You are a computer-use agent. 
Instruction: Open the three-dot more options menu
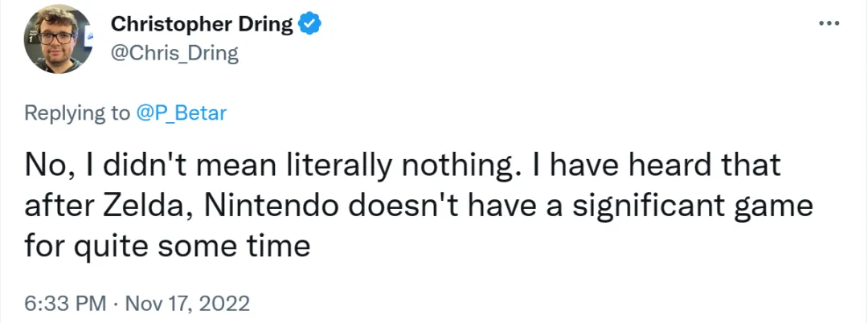coord(828,23)
